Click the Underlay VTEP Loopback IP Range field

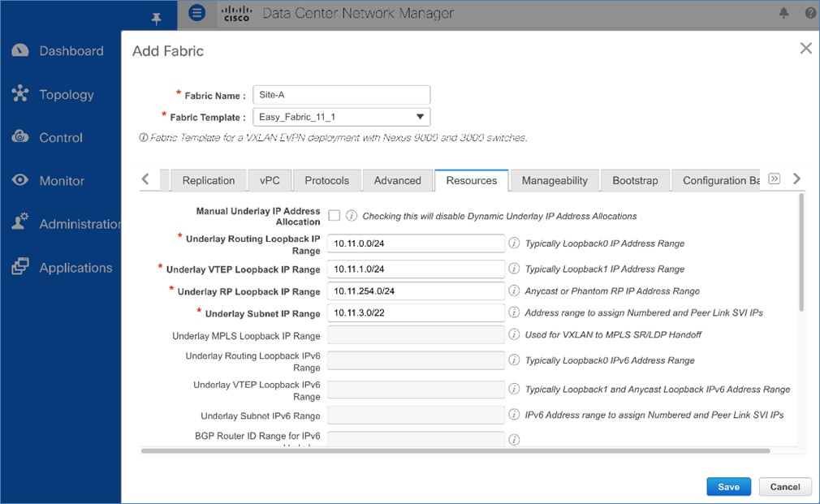coord(416,269)
